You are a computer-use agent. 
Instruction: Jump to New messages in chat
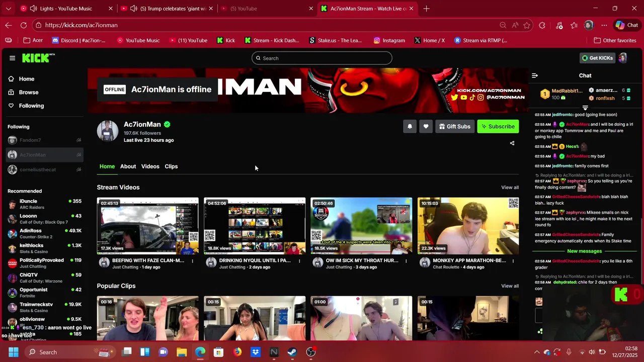[584, 251]
